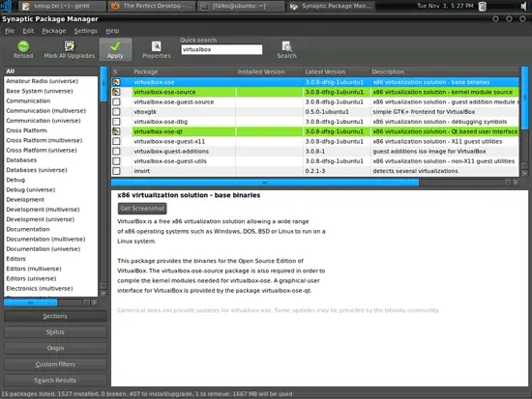Click the category list scroll-down arrow

[103, 294]
